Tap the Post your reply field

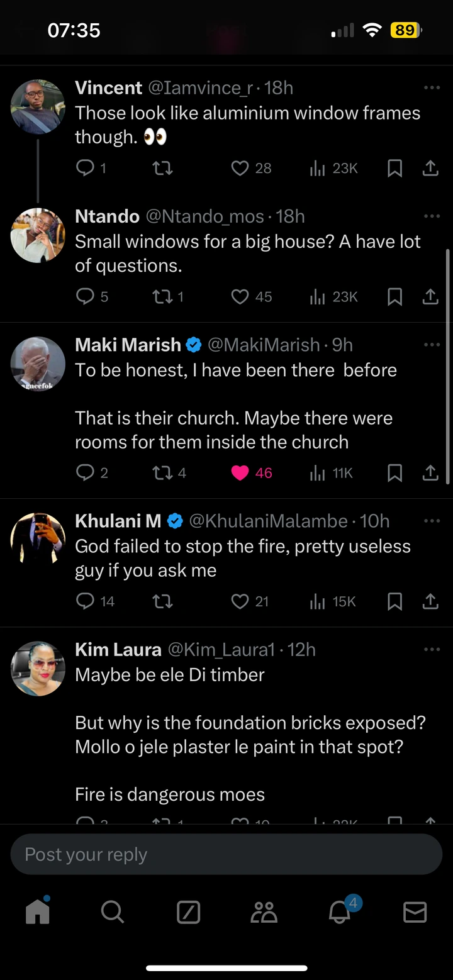(x=226, y=854)
